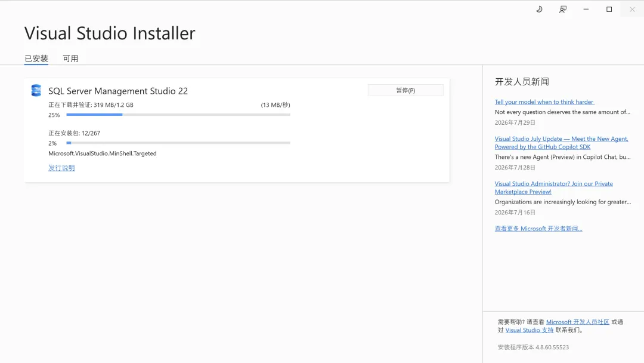
Task: Click the 正在安装包: 12/267 text
Action: pos(75,133)
